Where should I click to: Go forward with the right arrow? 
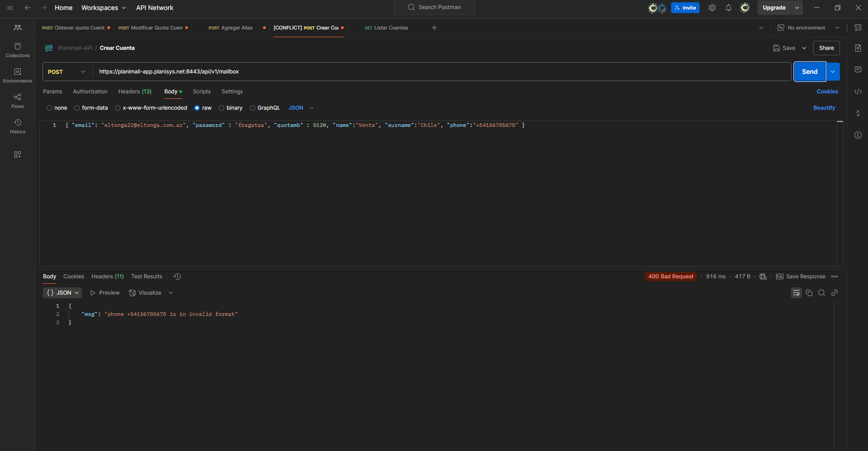click(44, 8)
